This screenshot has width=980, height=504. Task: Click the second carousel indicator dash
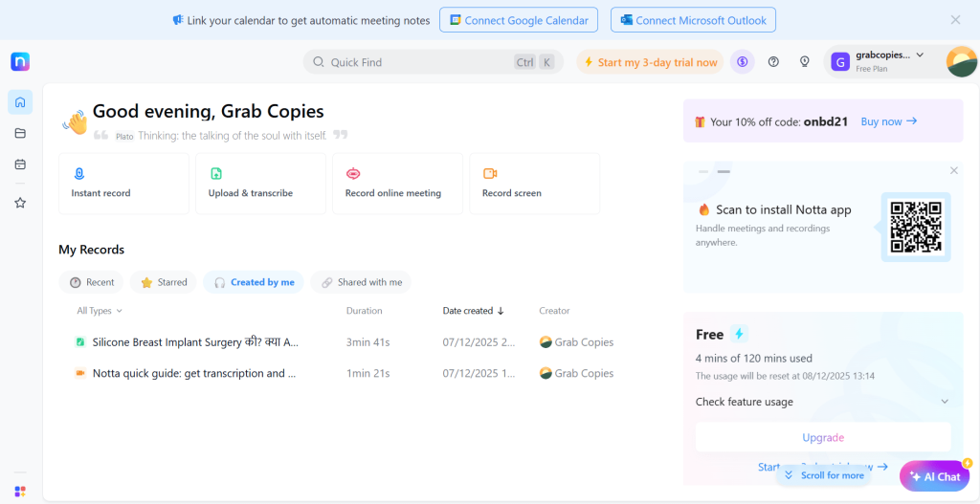(x=724, y=171)
